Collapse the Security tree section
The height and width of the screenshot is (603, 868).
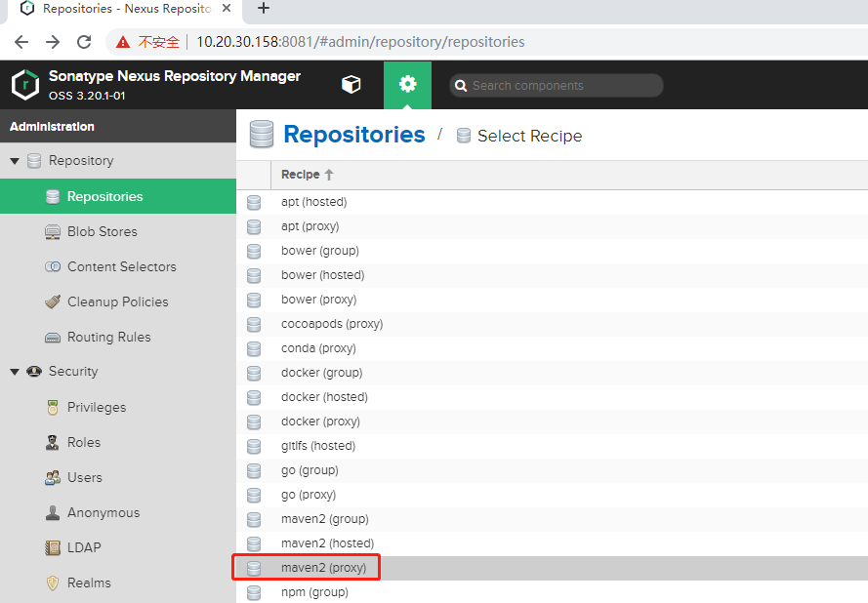pos(15,372)
